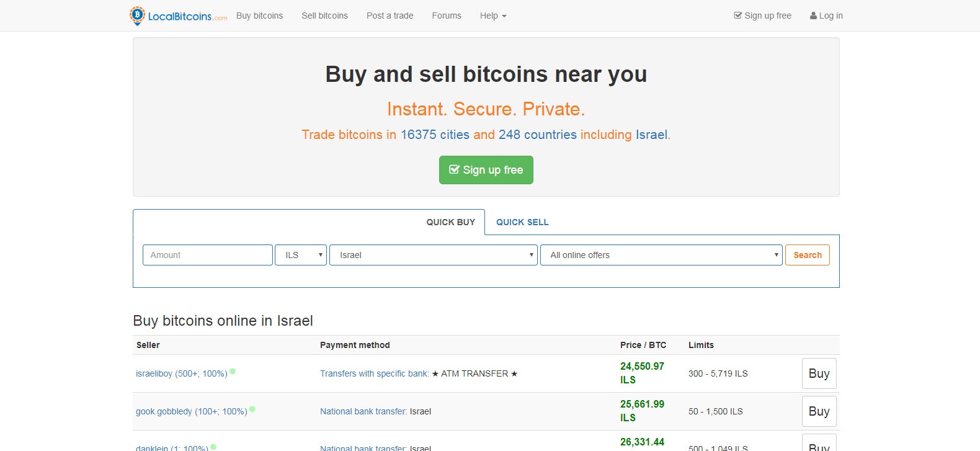
Task: Open Sell bitcoins in the navbar
Action: pos(324,16)
